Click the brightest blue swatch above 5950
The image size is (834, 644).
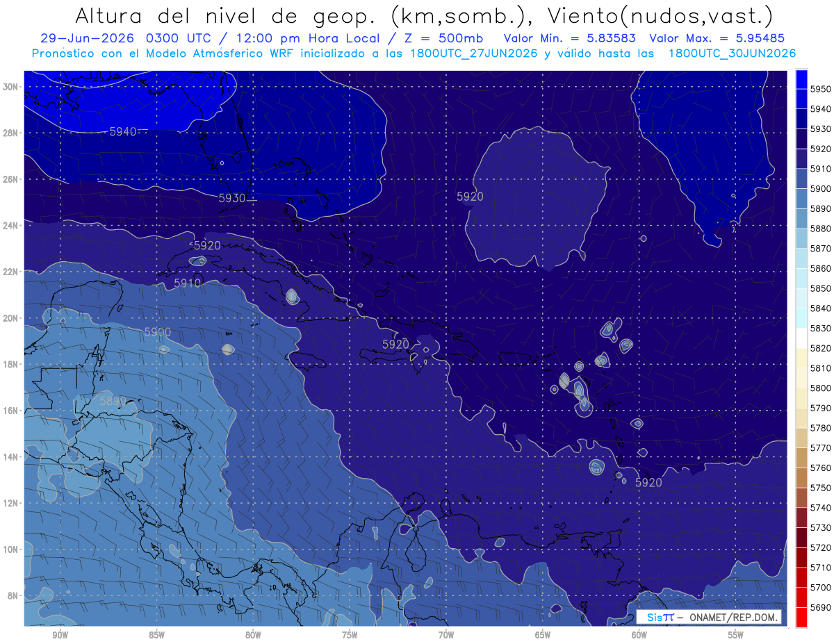pyautogui.click(x=801, y=79)
